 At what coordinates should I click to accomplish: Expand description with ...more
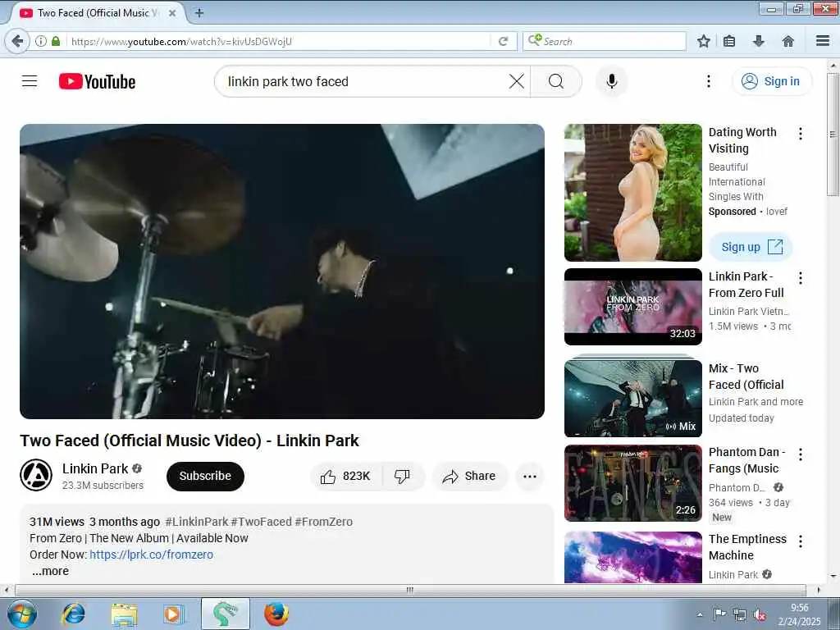tap(50, 571)
